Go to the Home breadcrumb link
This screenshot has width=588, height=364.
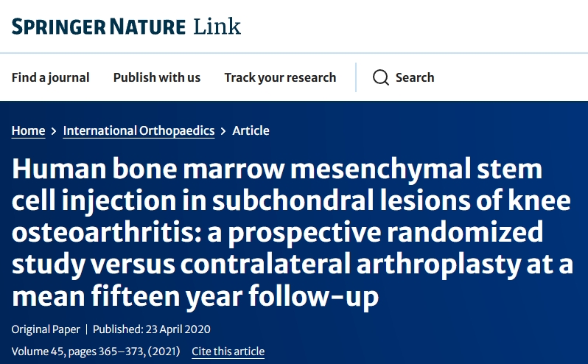[x=28, y=131]
